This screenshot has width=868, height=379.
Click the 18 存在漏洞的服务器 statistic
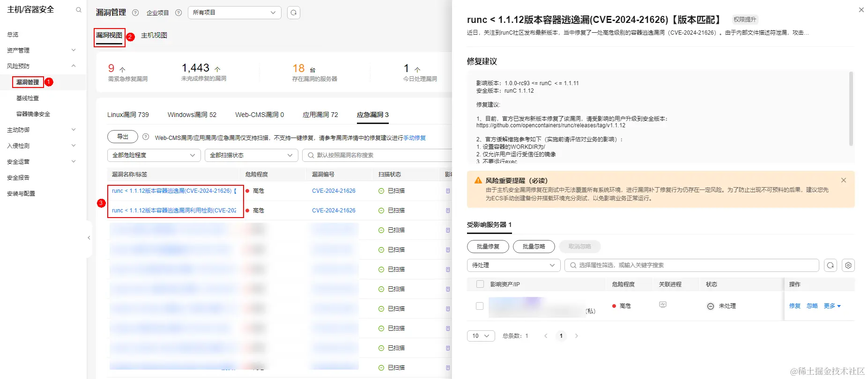click(315, 73)
